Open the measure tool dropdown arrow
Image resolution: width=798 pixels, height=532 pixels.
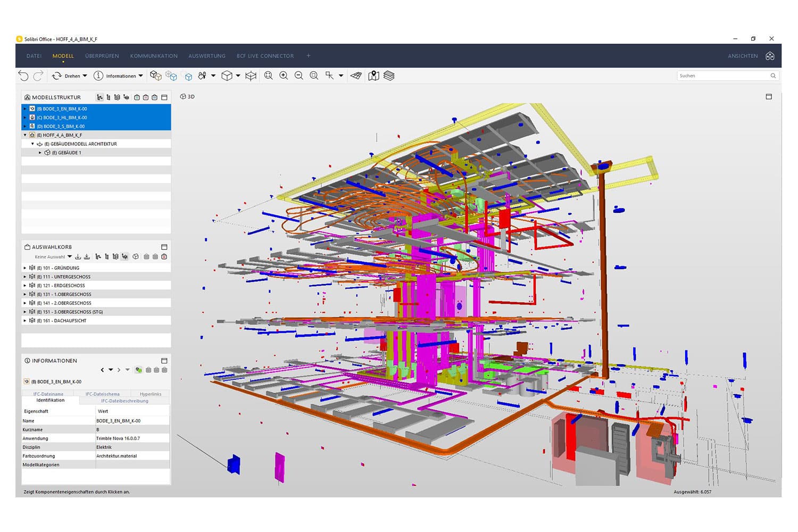(341, 76)
